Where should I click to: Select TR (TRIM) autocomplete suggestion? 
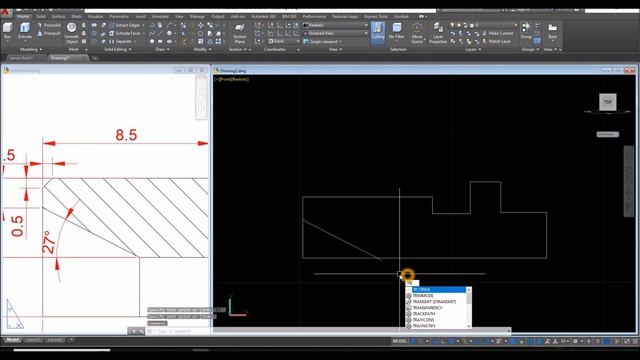tap(436, 289)
